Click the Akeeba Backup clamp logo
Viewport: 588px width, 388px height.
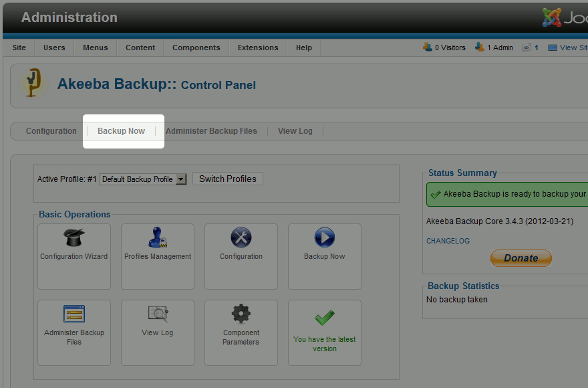coord(33,83)
